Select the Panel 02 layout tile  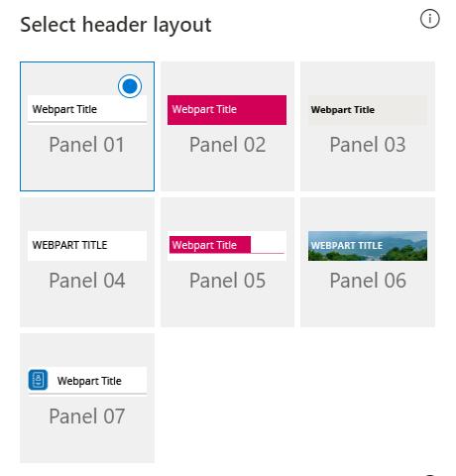pos(227,126)
